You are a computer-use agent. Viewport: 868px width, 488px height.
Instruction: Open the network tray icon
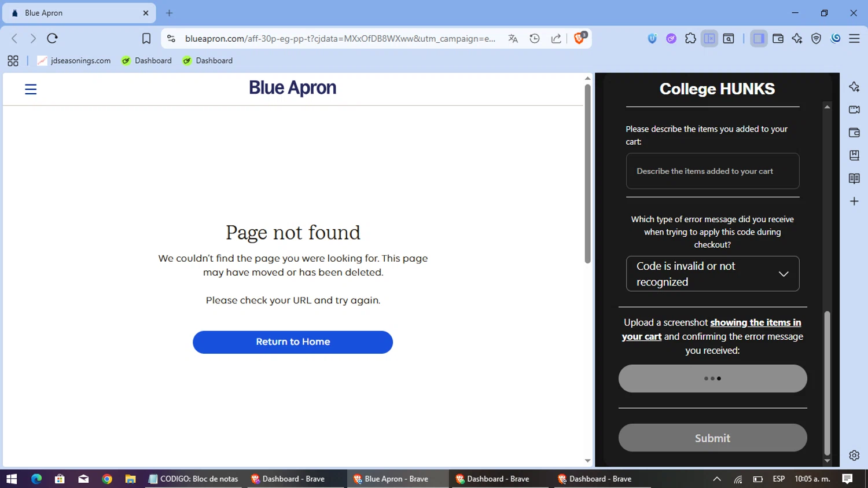pyautogui.click(x=738, y=479)
